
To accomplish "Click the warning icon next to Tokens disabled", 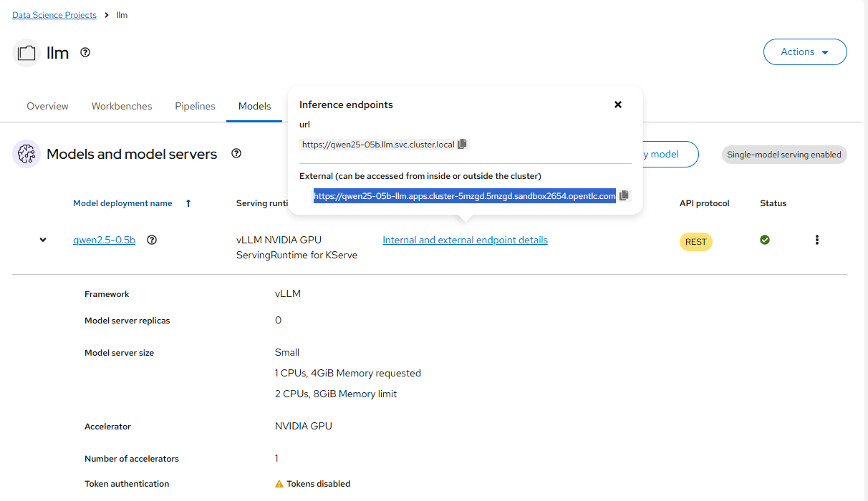I will (x=279, y=483).
